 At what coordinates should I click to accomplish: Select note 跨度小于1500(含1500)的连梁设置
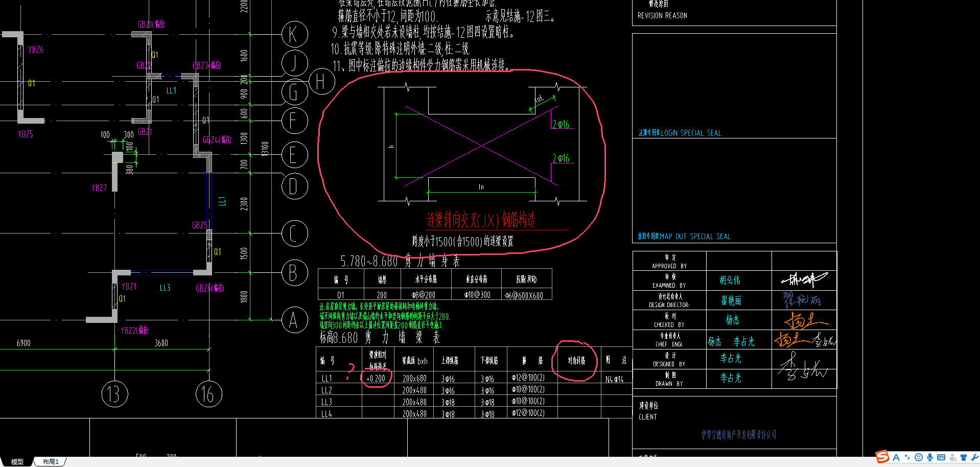tap(463, 241)
